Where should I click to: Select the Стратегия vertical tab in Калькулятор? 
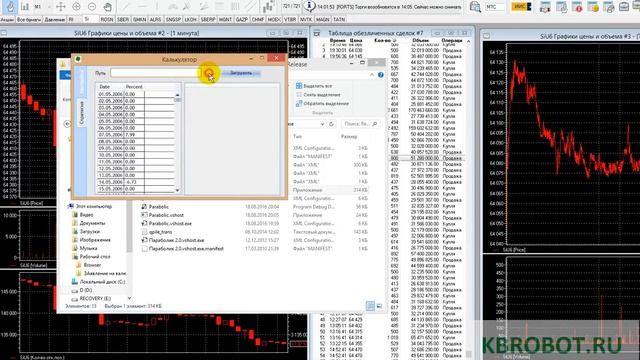click(x=81, y=113)
